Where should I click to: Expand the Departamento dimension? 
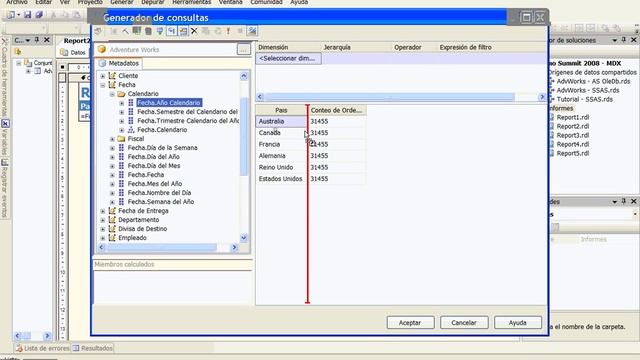[103, 220]
